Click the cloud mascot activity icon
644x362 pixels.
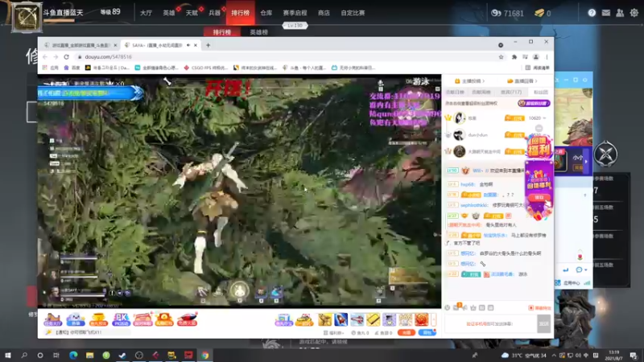pos(76,319)
